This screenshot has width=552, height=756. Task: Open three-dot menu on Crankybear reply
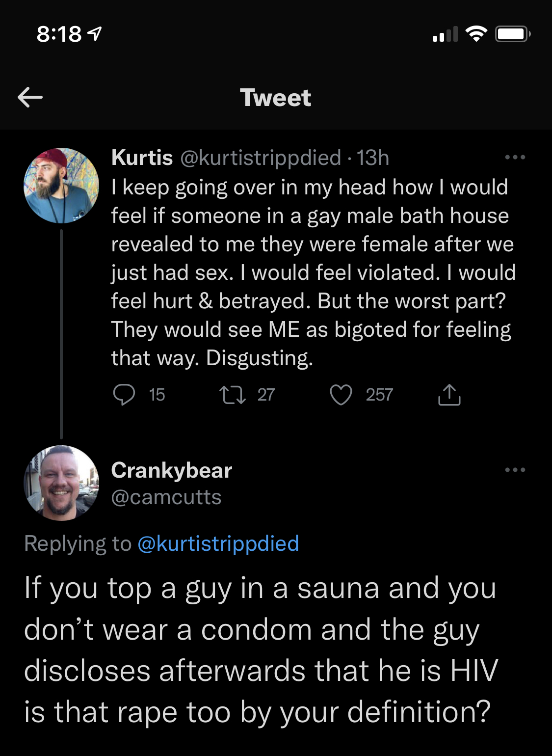[x=515, y=470]
